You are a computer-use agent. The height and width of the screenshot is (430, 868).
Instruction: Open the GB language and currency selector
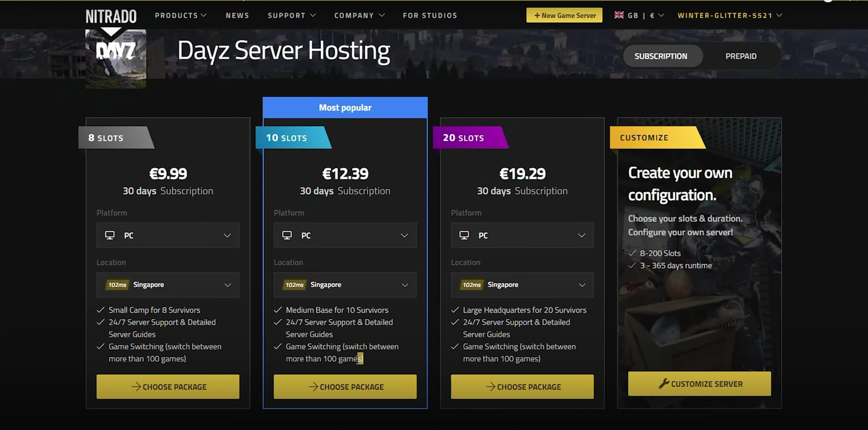pyautogui.click(x=640, y=15)
